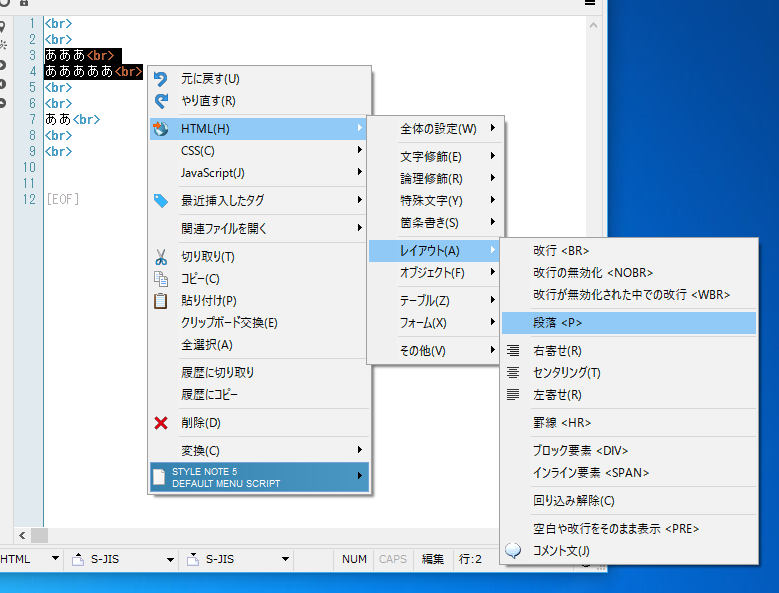Click the 行:2 line indicator

pyautogui.click(x=470, y=559)
